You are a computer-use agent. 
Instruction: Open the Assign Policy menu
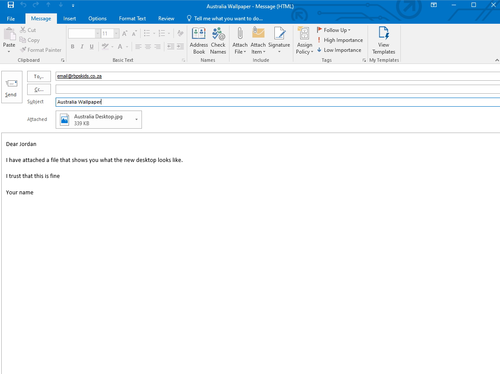click(x=304, y=41)
